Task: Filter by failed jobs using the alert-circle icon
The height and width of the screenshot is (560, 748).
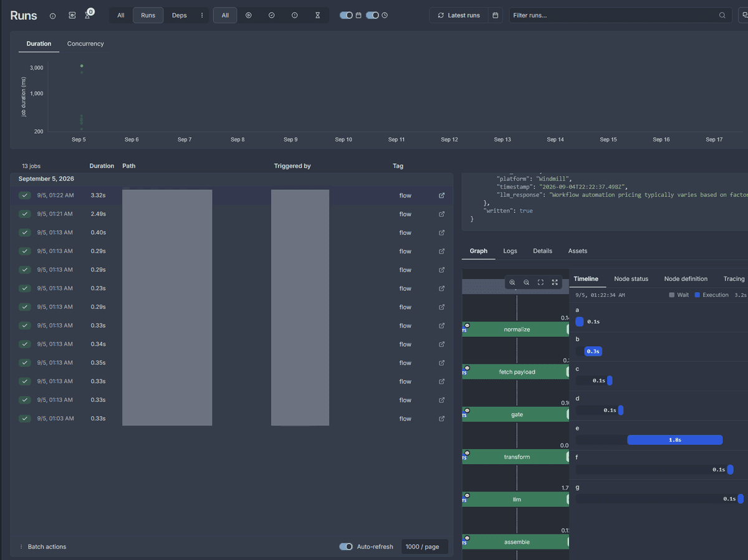Action: [294, 15]
